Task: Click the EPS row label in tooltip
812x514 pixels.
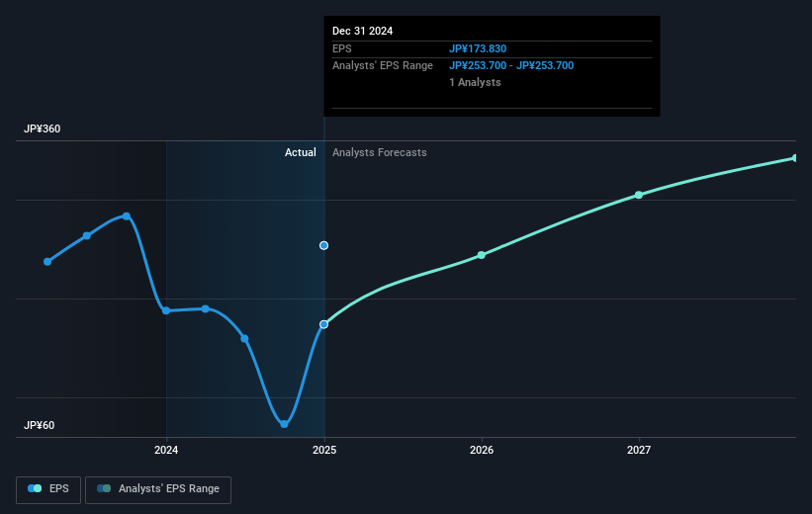Action: [342, 48]
